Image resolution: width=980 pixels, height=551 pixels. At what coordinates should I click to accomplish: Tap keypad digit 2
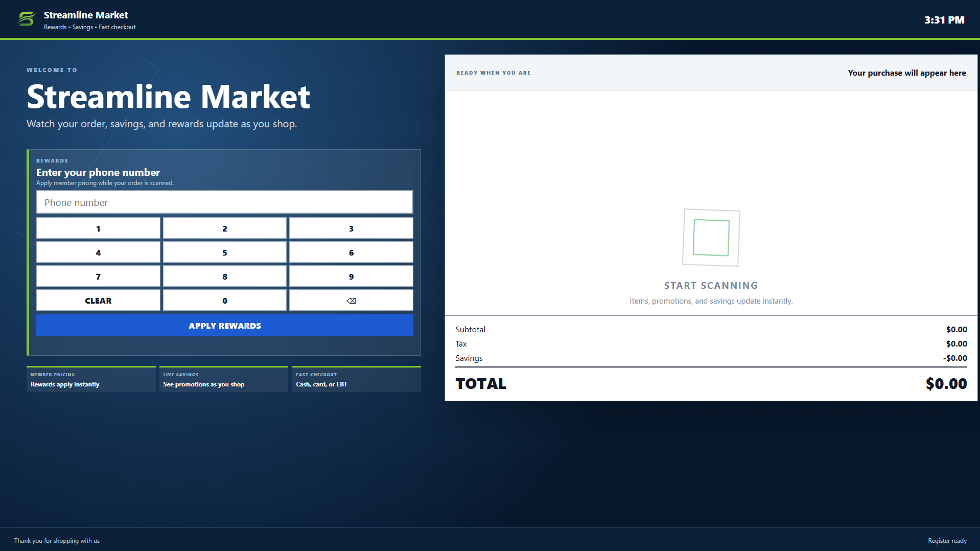tap(225, 228)
